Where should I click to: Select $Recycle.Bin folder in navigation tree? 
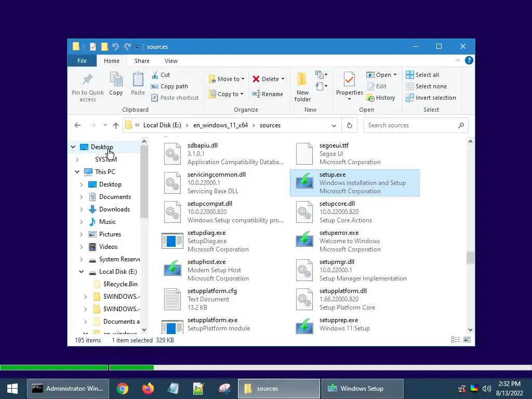[x=121, y=284]
